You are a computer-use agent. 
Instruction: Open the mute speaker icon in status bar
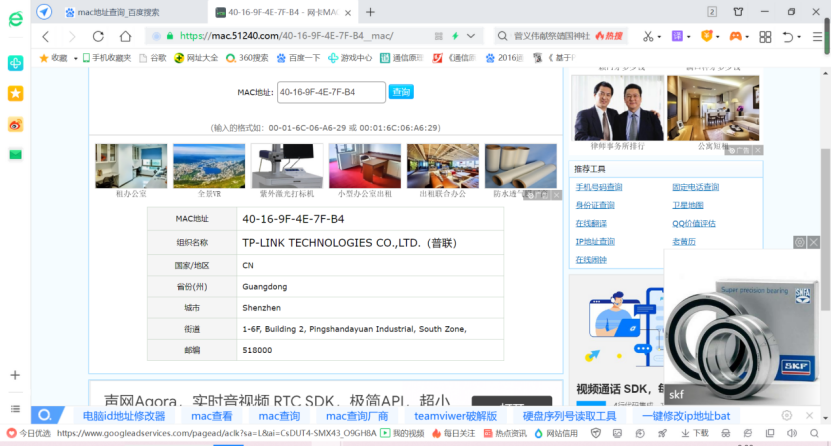(x=792, y=433)
